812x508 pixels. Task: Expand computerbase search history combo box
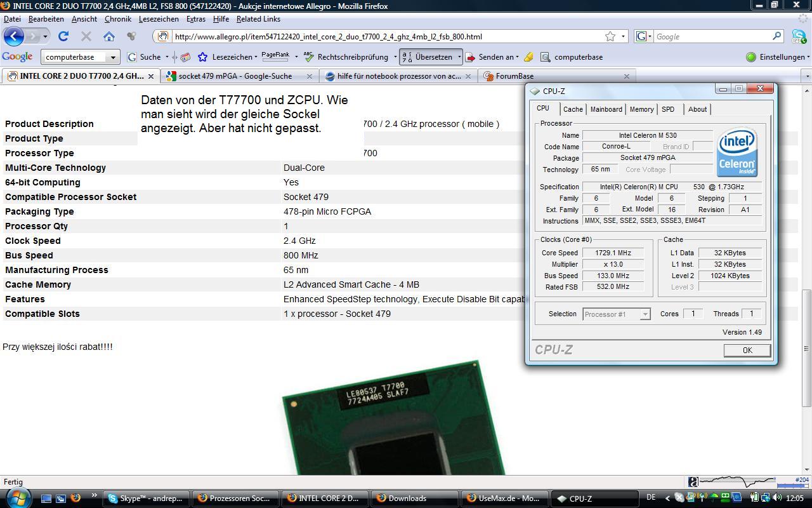click(113, 57)
